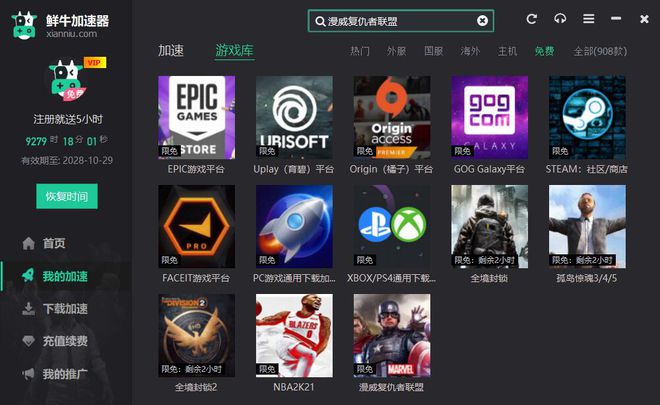Filter games by 主机
Screen dimensions: 660x405
(507, 51)
